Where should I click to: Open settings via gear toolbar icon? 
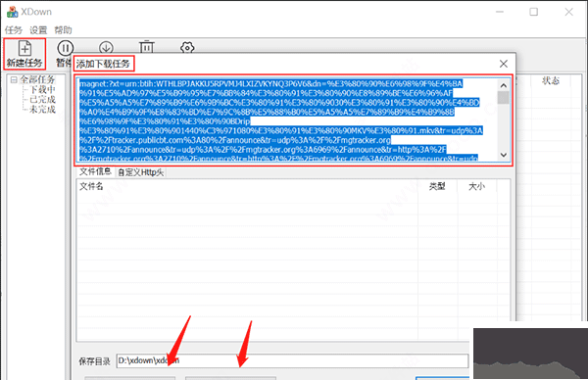click(x=187, y=47)
